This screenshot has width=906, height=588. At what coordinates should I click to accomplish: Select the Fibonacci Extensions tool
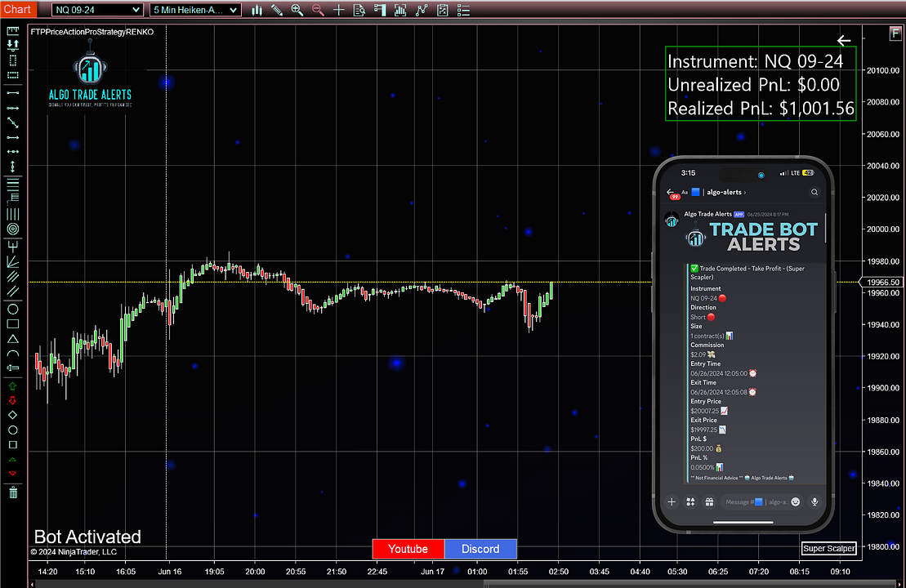13,198
